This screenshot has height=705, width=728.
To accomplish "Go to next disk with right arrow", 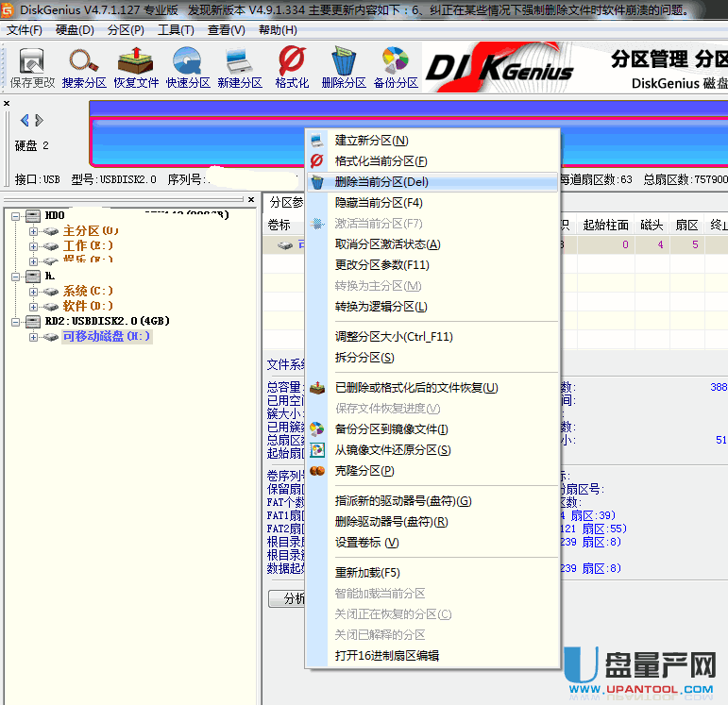I will tap(39, 120).
